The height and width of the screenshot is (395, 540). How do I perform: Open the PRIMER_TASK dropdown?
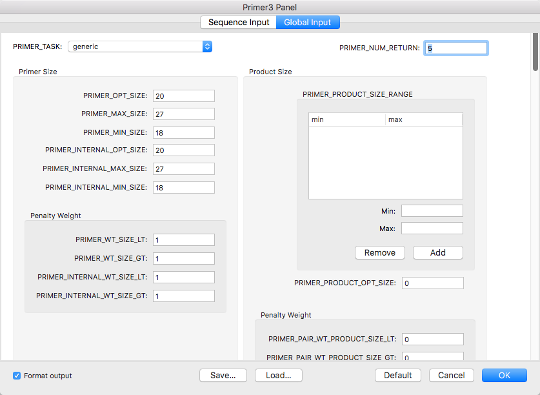click(x=140, y=46)
